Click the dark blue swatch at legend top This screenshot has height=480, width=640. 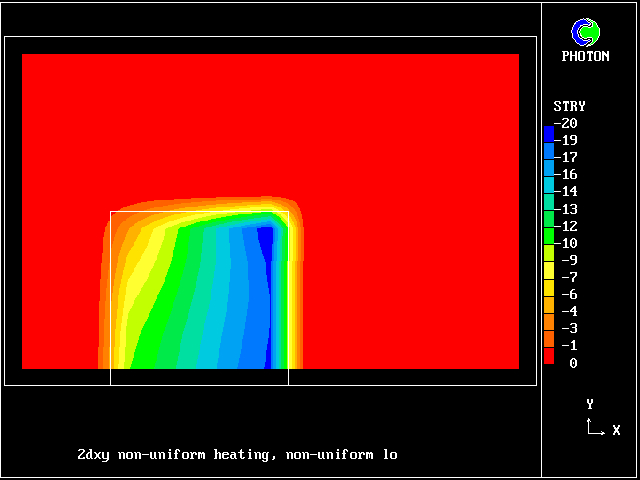(548, 132)
